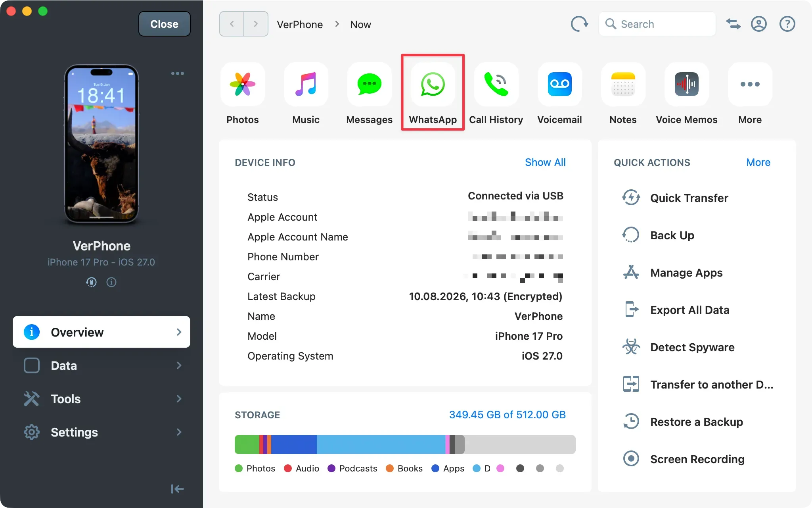Click the purple Podcasts legend dot
Screen dimensions: 812x508
click(331, 468)
